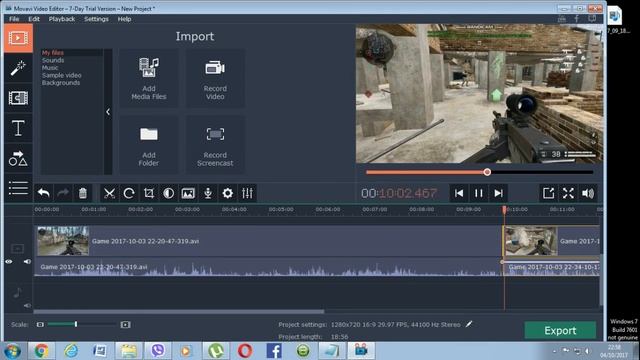Viewport: 640px width, 360px height.
Task: Click the Add Folder button
Action: pos(149,145)
